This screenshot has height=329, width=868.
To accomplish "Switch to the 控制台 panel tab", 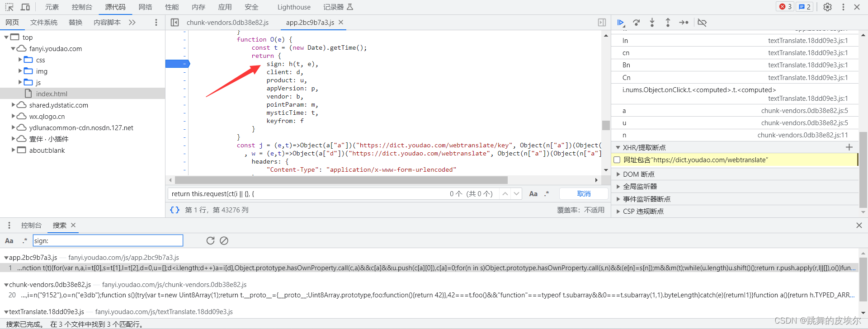I will click(82, 7).
